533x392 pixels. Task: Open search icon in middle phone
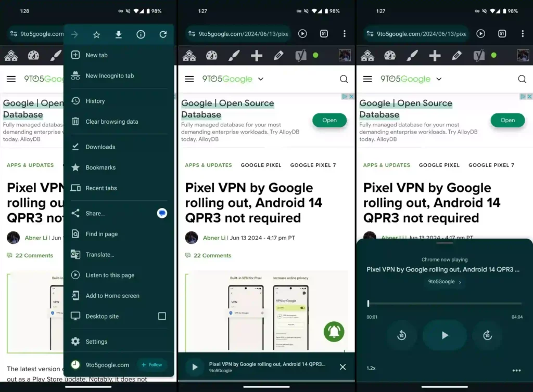(344, 79)
